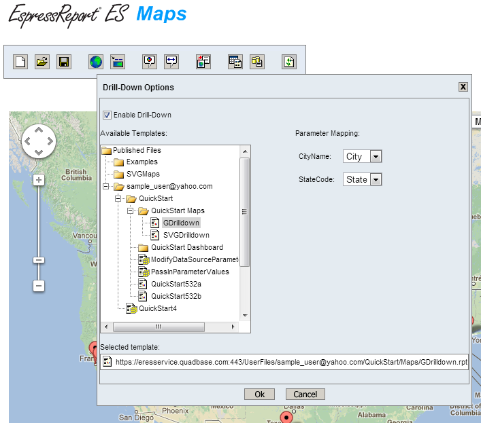This screenshot has width=481, height=423.
Task: Click the map zoom slider handle
Action: point(39,260)
